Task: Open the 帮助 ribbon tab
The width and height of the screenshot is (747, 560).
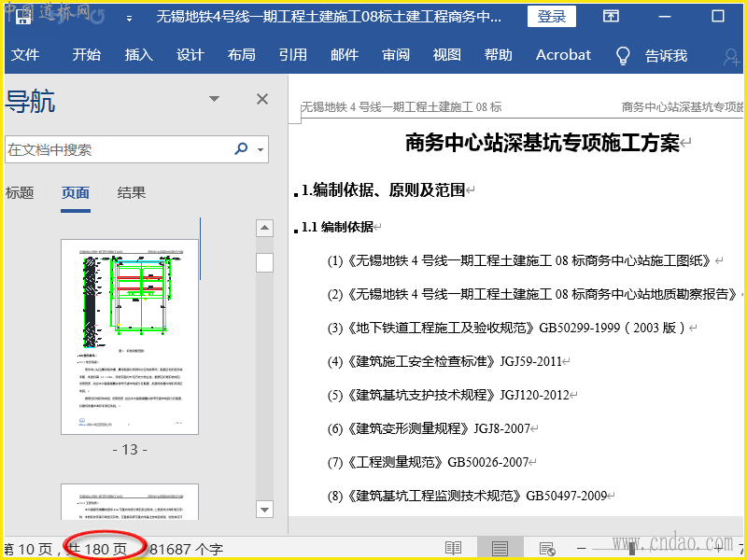Action: pos(499,55)
